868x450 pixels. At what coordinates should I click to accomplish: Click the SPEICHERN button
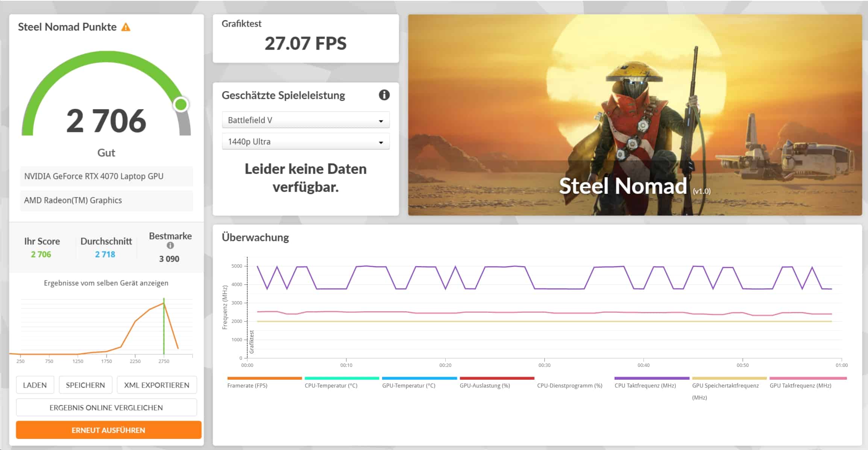[85, 385]
